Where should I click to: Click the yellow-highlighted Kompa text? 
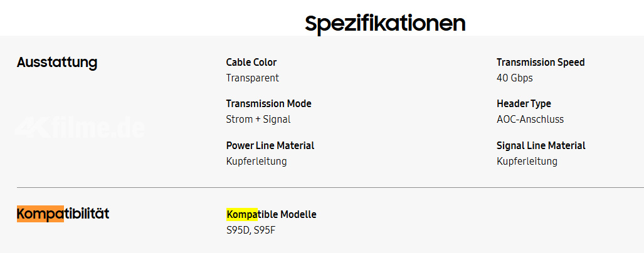(x=242, y=214)
